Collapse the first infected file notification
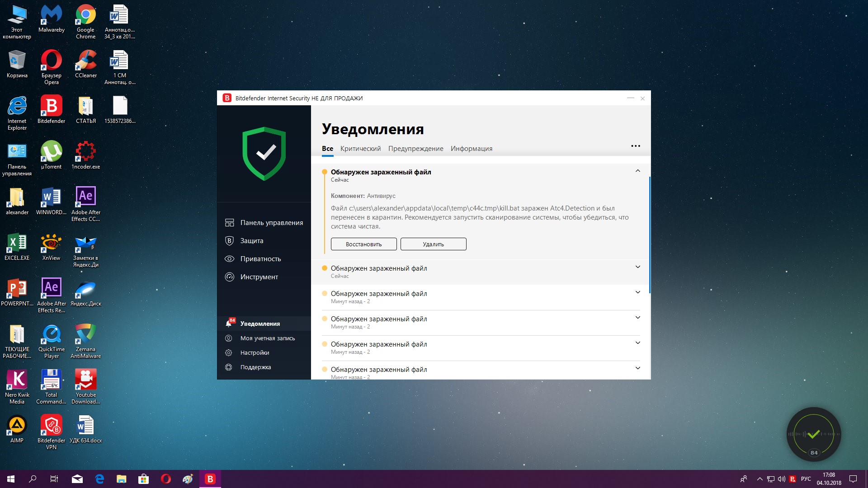This screenshot has width=868, height=488. (x=637, y=171)
